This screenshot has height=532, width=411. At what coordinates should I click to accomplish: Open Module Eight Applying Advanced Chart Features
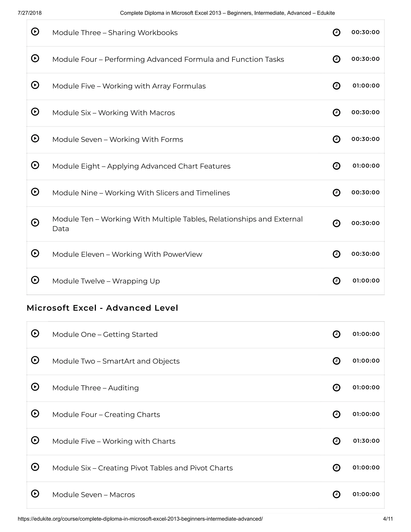coord(141,166)
